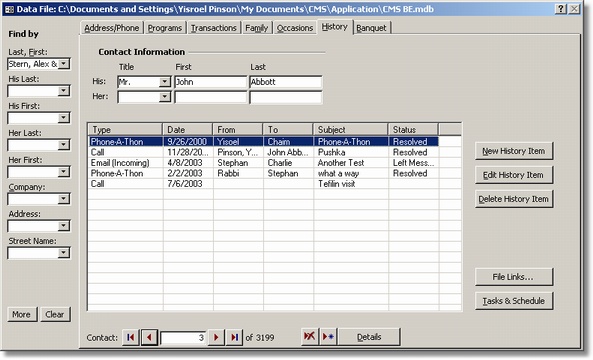Image resolution: width=593 pixels, height=360 pixels.
Task: Sort by the Date column header
Action: click(x=188, y=129)
